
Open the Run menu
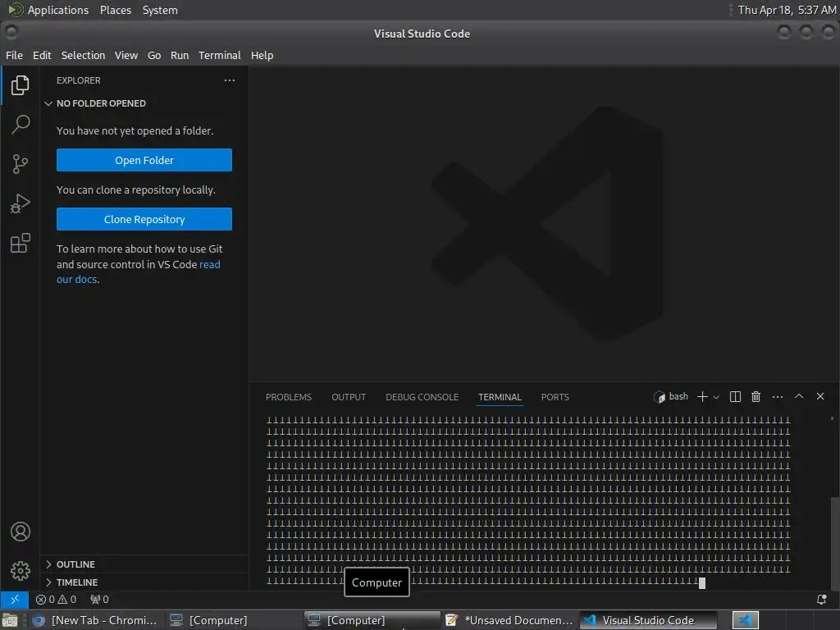pos(180,55)
